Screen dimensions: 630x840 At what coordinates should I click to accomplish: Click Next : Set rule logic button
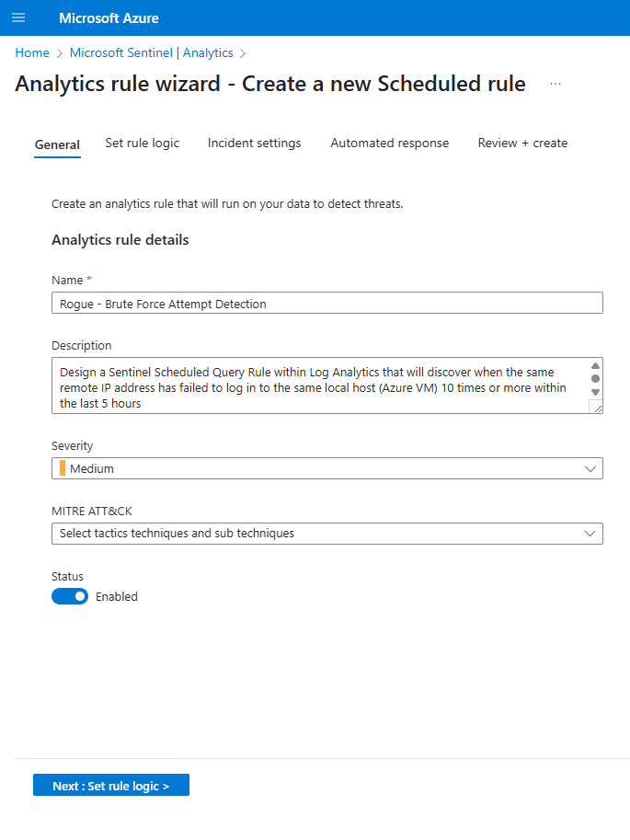pos(111,786)
